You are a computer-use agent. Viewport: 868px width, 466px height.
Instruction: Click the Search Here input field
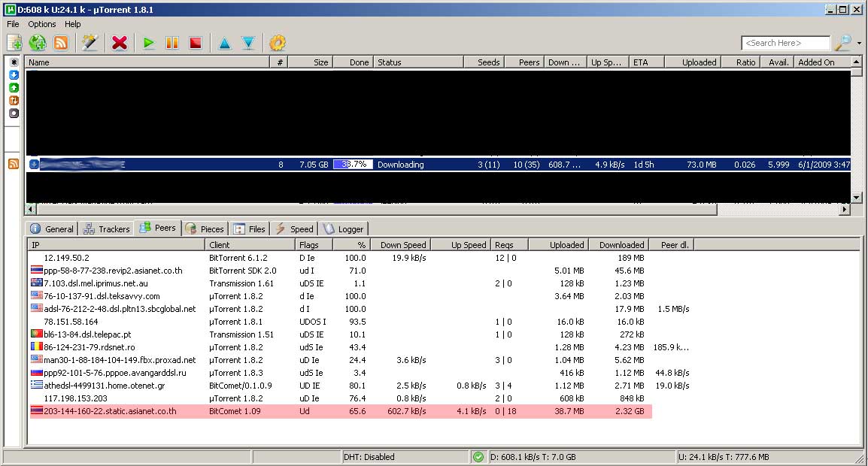tap(785, 43)
